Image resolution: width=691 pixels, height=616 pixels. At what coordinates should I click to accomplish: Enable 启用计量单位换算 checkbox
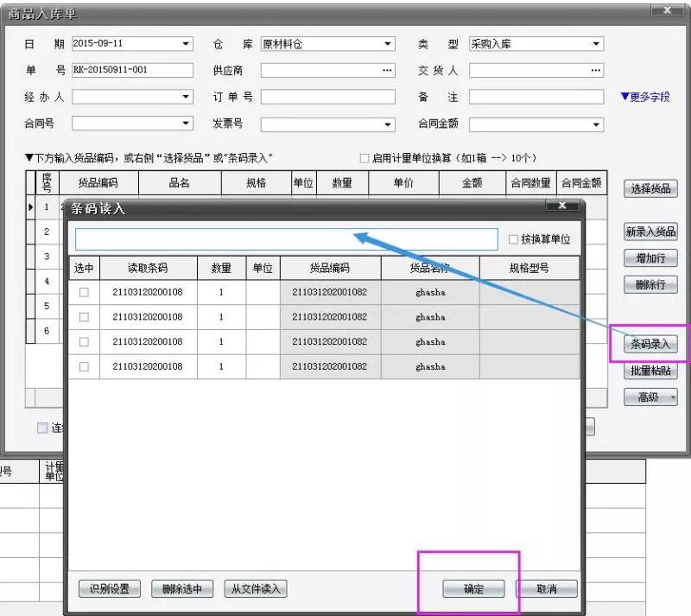pyautogui.click(x=364, y=158)
